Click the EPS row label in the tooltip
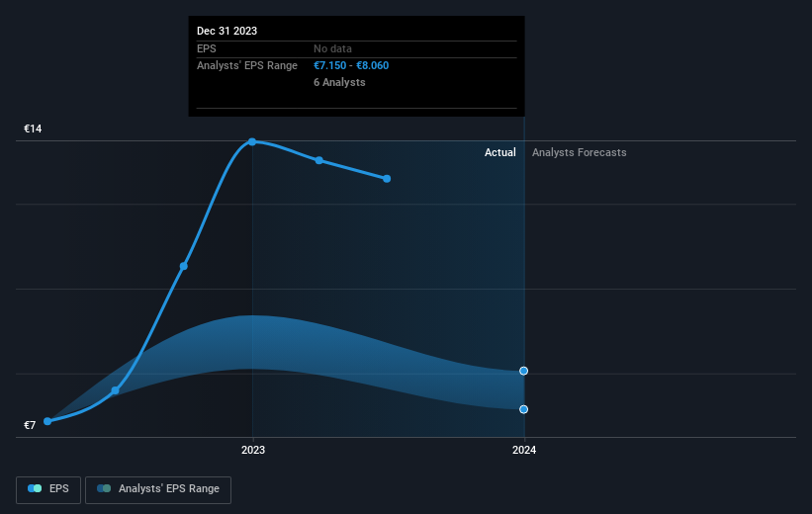This screenshot has height=514, width=812. point(206,48)
